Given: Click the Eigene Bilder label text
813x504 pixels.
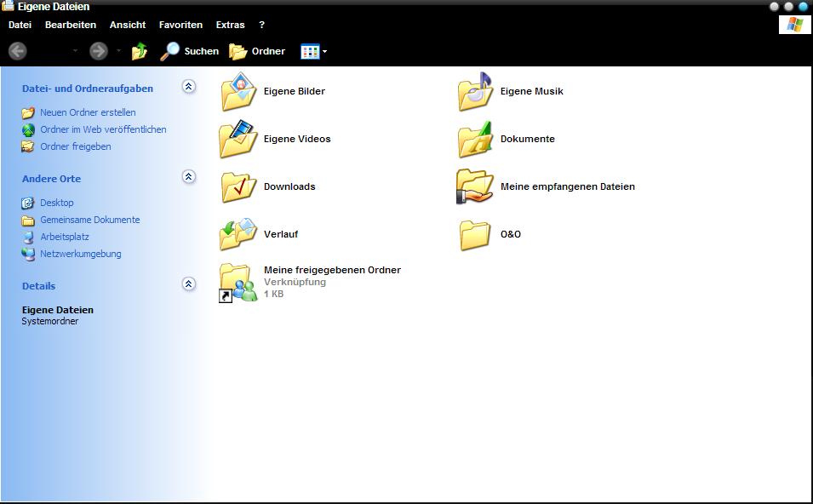Looking at the screenshot, I should click(295, 91).
